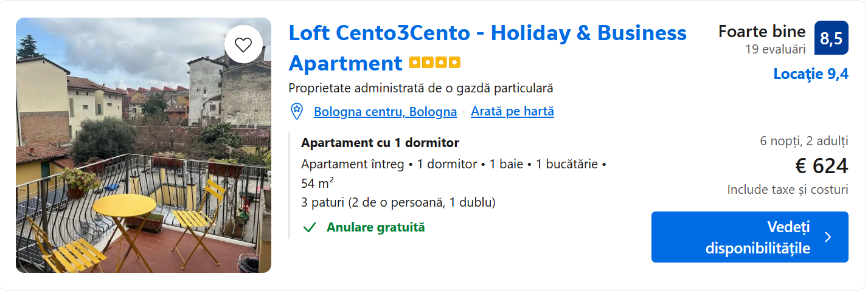This screenshot has width=868, height=299.
Task: Click the Include taxe și costuri note
Action: 787,190
